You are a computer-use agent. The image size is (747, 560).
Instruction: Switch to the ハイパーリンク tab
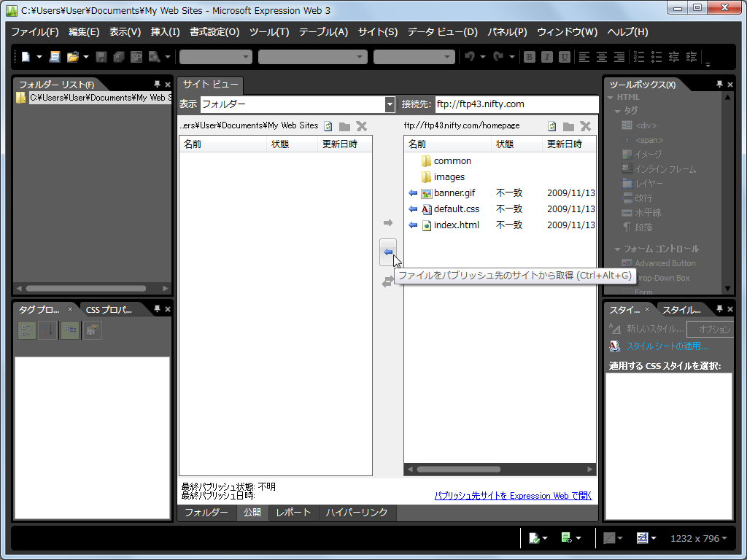[357, 513]
